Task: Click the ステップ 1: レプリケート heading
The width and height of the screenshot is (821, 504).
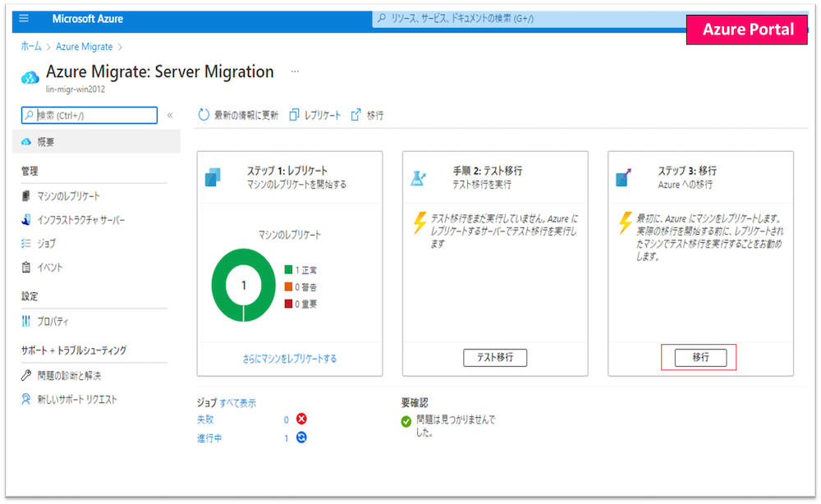Action: pos(287,171)
